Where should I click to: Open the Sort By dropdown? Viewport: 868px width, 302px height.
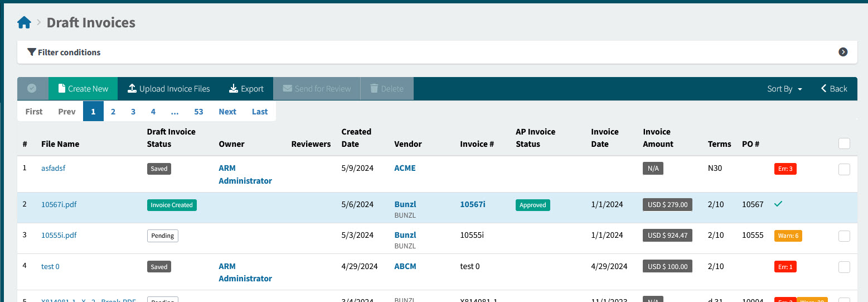click(784, 89)
